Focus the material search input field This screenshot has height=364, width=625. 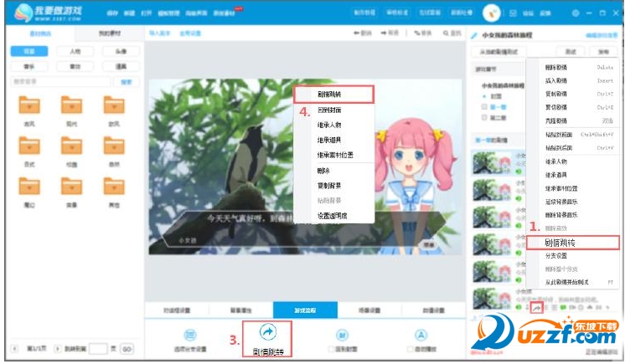[60, 82]
